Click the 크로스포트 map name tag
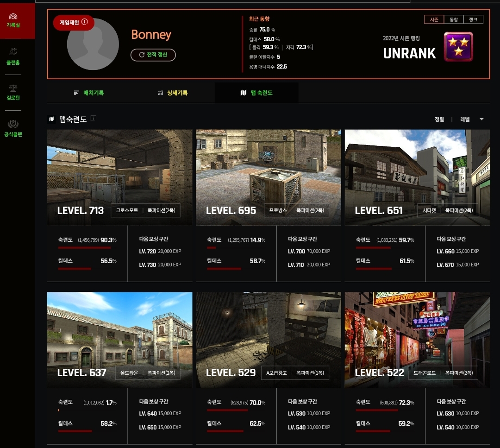The image size is (500, 448). (x=127, y=210)
